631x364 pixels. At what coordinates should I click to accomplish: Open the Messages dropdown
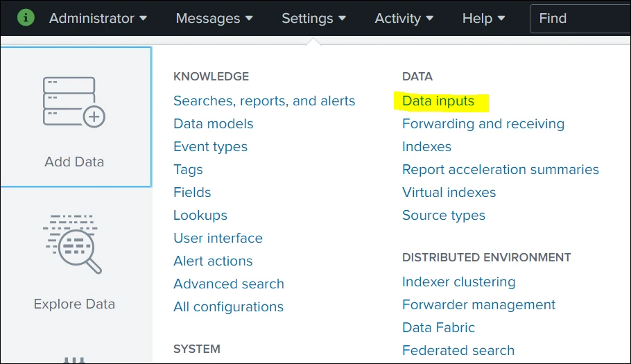click(x=214, y=18)
